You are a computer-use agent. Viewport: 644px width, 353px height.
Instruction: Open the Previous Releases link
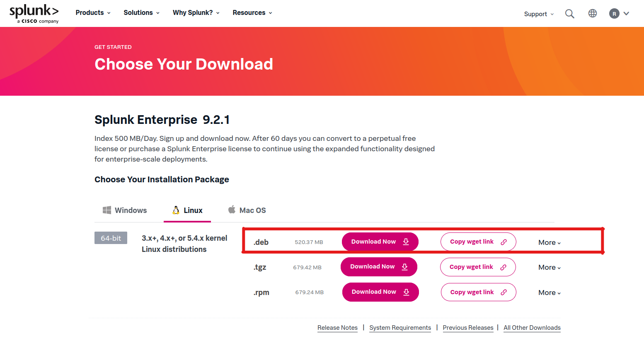click(x=468, y=328)
